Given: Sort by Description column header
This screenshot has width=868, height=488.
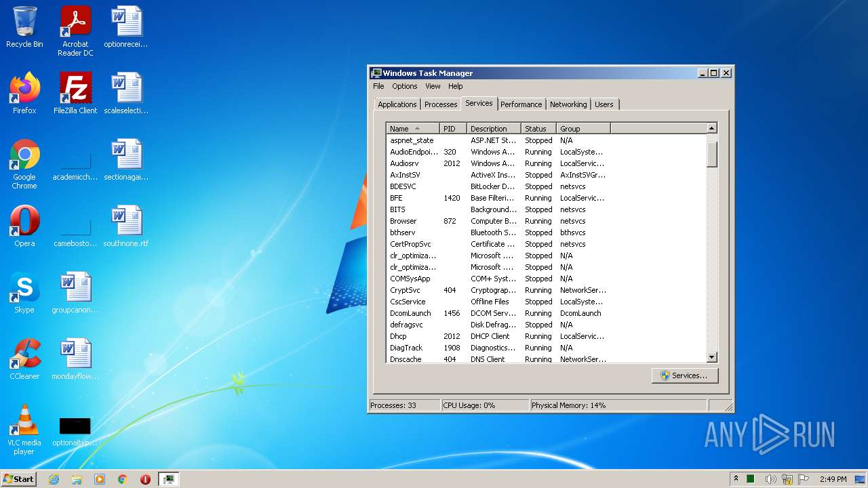Looking at the screenshot, I should coord(494,129).
